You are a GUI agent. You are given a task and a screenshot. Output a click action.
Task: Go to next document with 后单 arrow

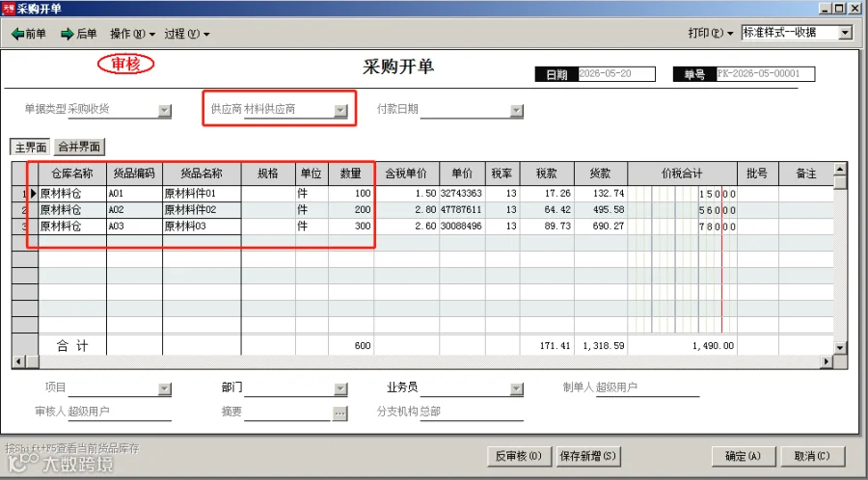[79, 34]
